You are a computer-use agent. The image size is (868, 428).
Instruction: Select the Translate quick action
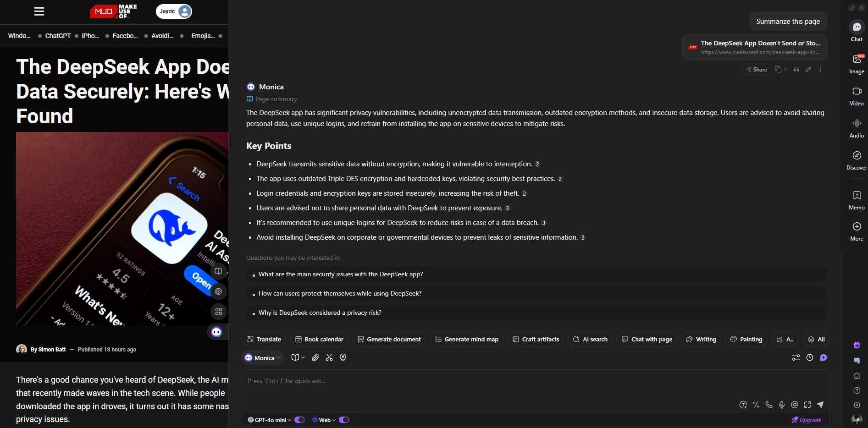tap(264, 339)
